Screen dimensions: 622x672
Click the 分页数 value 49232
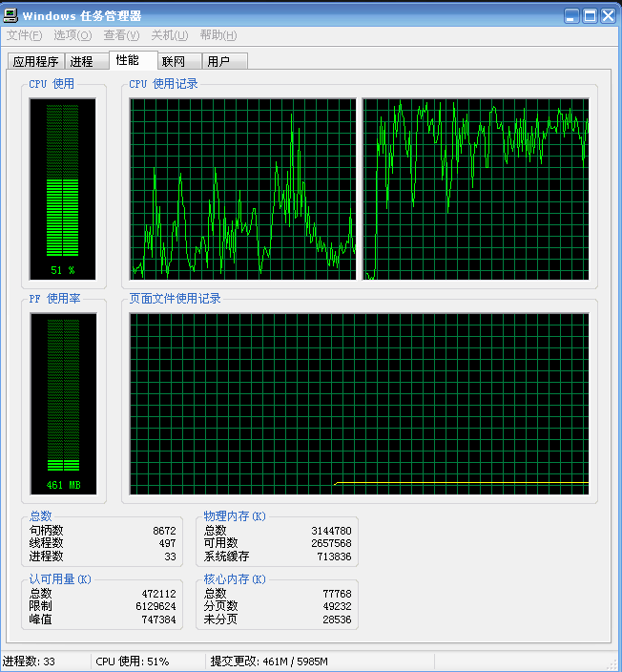pos(338,606)
